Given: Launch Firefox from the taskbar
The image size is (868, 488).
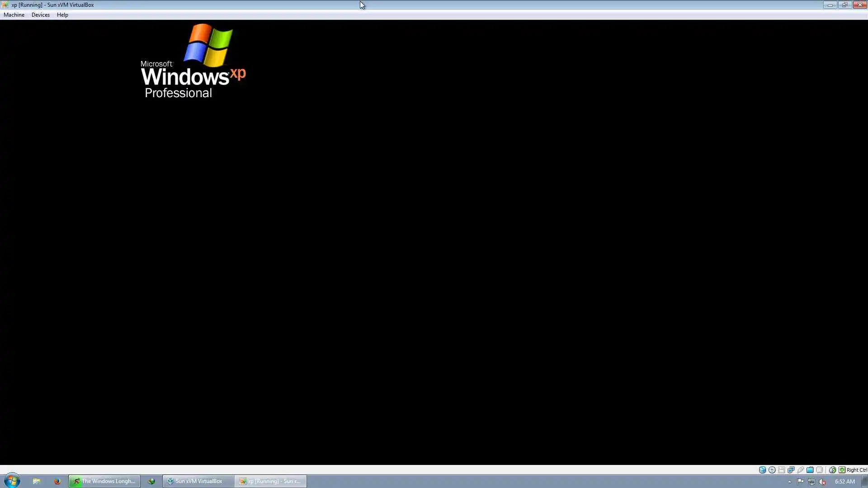Looking at the screenshot, I should (57, 481).
